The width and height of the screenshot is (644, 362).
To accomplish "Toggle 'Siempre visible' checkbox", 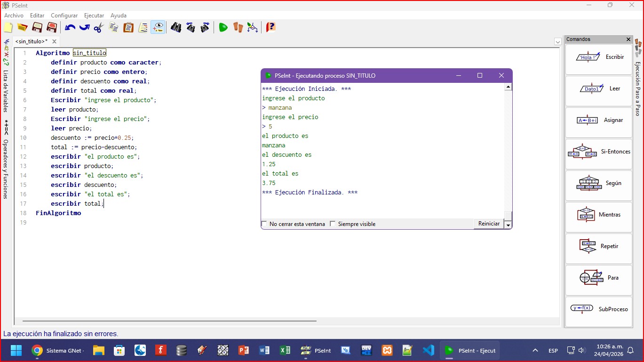I will [x=333, y=224].
